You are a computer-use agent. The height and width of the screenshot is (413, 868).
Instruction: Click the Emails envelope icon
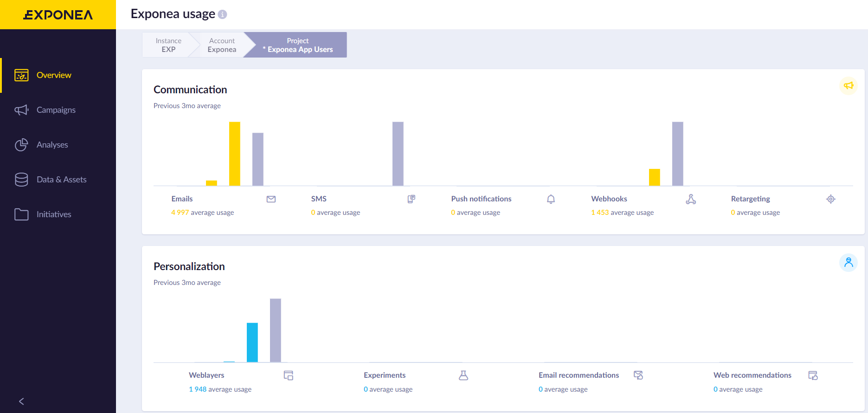[271, 199]
